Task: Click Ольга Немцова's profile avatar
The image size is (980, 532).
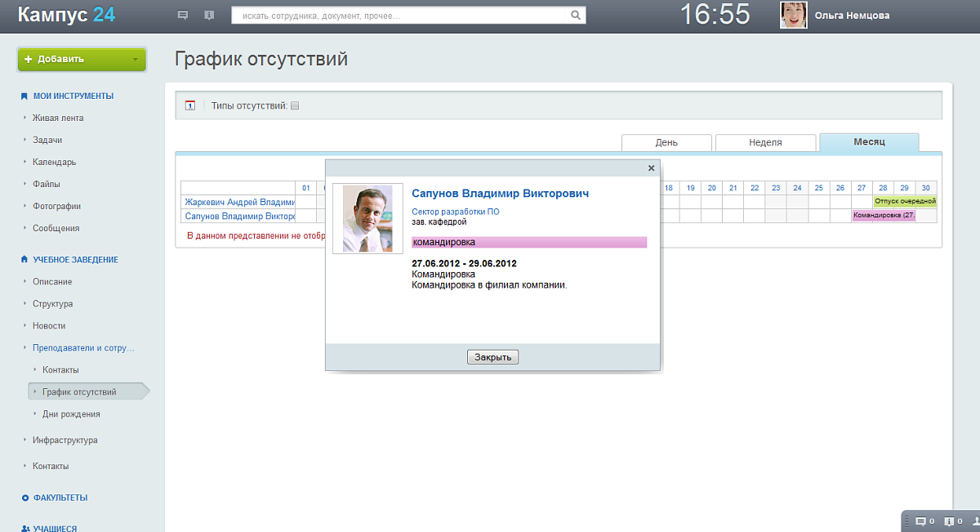Action: coord(793,16)
